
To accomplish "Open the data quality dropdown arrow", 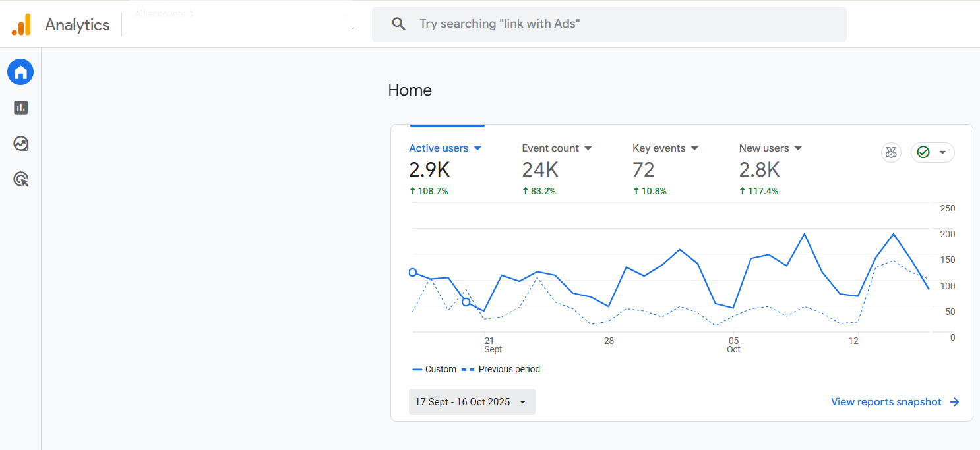I will coord(942,152).
